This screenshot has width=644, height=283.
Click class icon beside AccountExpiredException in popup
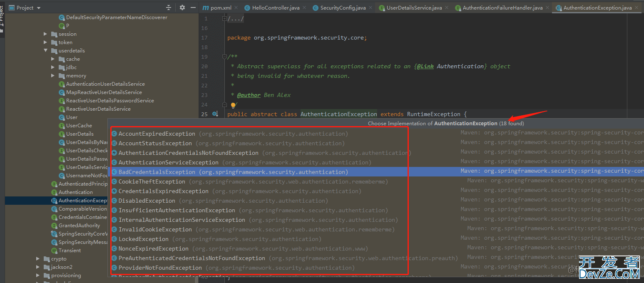(114, 134)
